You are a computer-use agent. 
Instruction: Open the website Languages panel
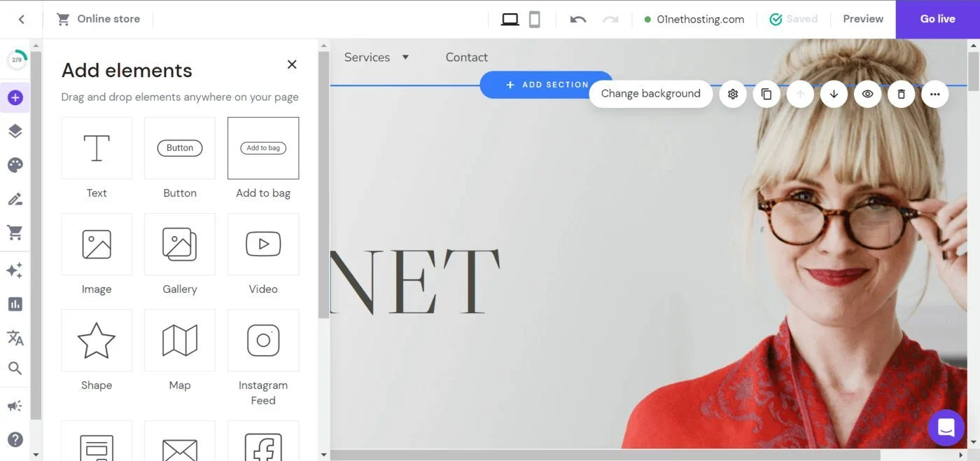[15, 338]
